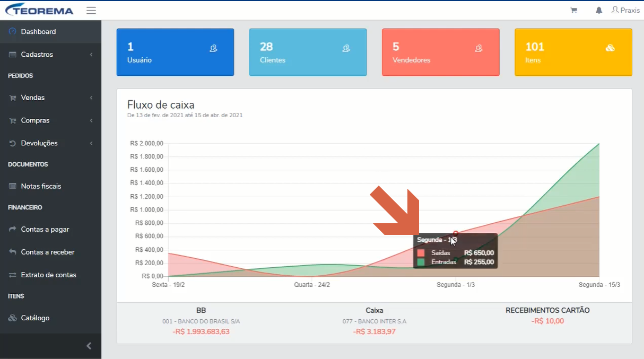
Task: Click the Contas a receber reply icon
Action: point(13,252)
